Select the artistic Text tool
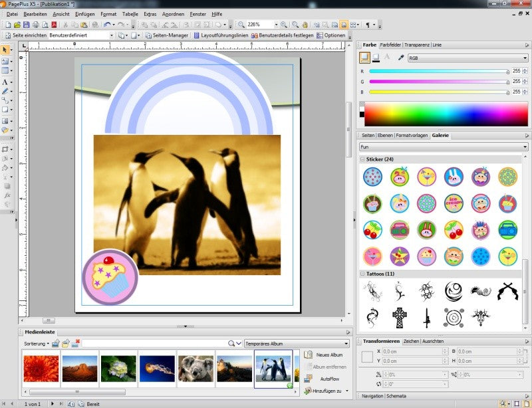 click(x=5, y=82)
